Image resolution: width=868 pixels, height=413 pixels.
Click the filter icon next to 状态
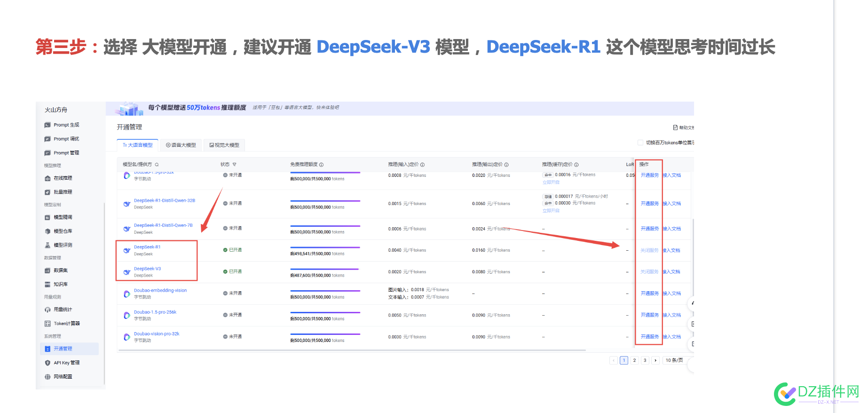tap(234, 165)
